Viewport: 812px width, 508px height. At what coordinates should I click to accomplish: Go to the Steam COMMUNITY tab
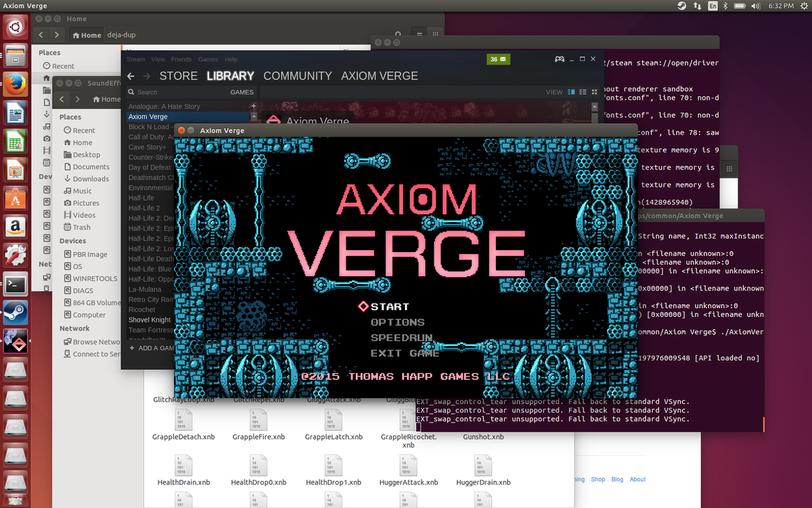(298, 76)
